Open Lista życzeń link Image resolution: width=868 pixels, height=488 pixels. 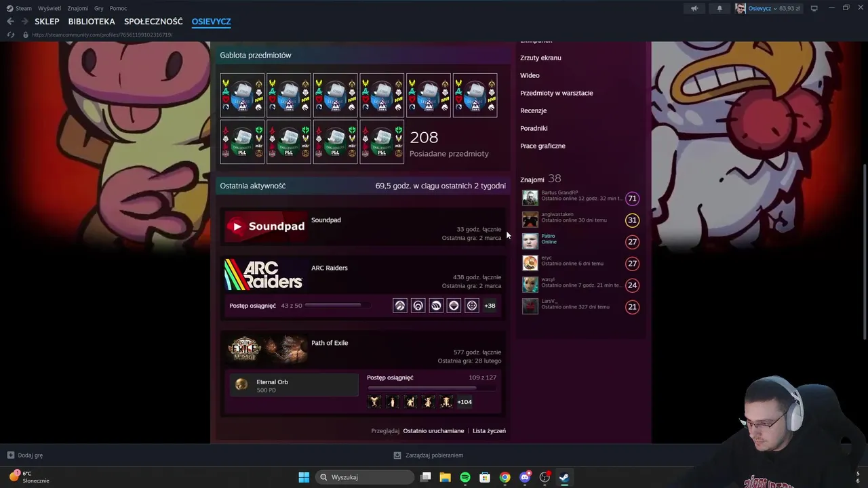(x=489, y=431)
